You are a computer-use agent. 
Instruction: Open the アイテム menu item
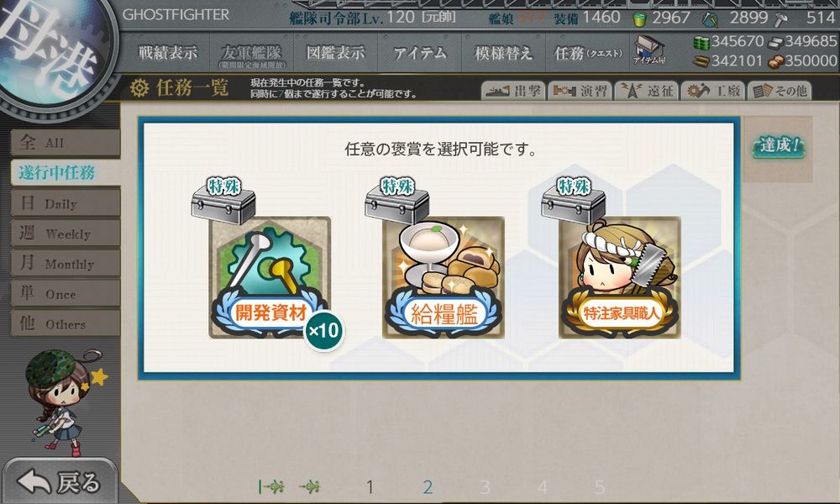(x=419, y=53)
